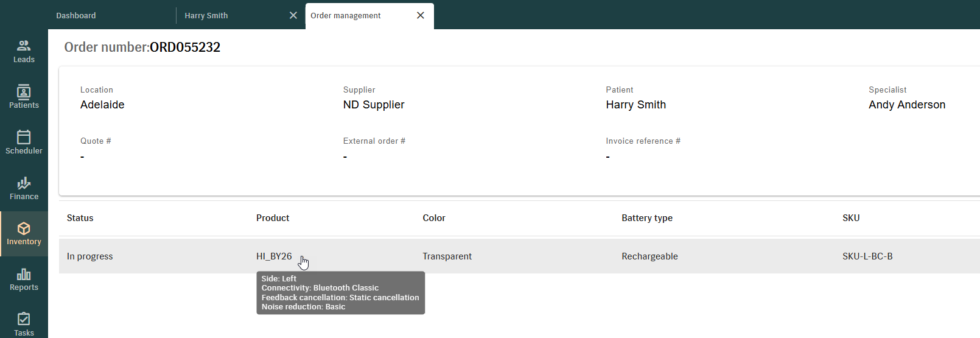The height and width of the screenshot is (338, 980).
Task: Click the Battery type column header
Action: click(646, 218)
